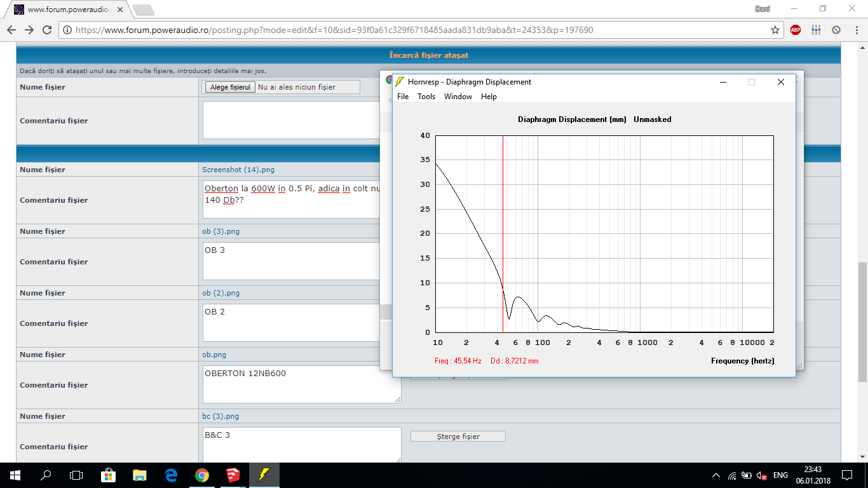
Task: Open Hornresp from the taskbar lightning icon
Action: pos(264,475)
